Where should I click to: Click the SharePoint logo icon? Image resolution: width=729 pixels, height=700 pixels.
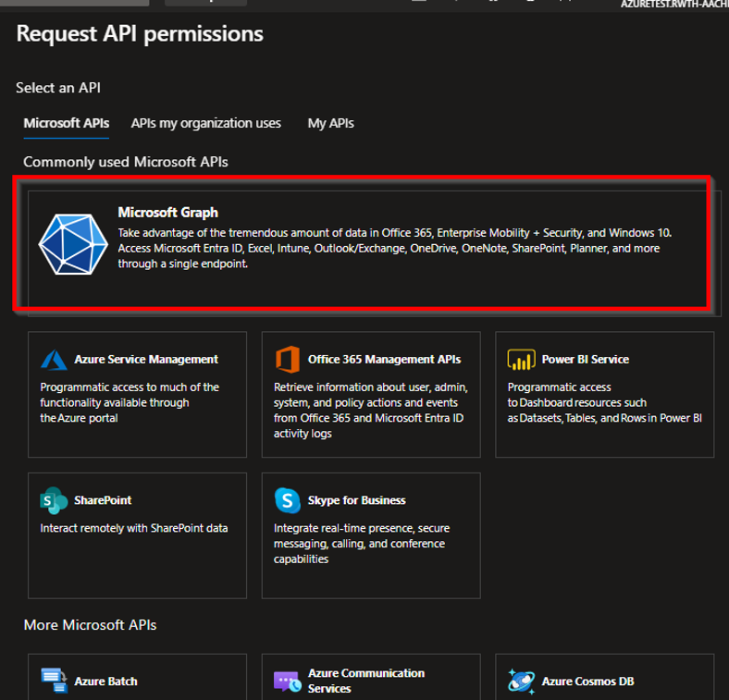click(x=55, y=500)
